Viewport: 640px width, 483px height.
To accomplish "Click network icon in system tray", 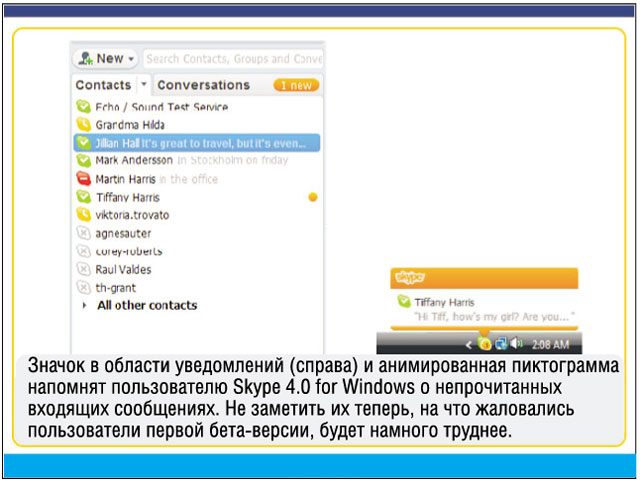I will click(501, 344).
